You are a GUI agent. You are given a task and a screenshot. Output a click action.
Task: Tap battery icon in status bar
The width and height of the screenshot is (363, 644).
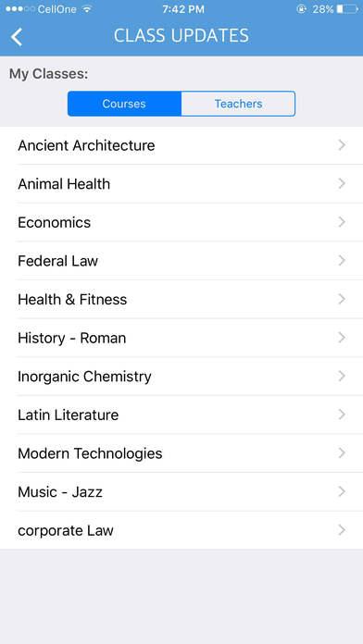(x=347, y=9)
